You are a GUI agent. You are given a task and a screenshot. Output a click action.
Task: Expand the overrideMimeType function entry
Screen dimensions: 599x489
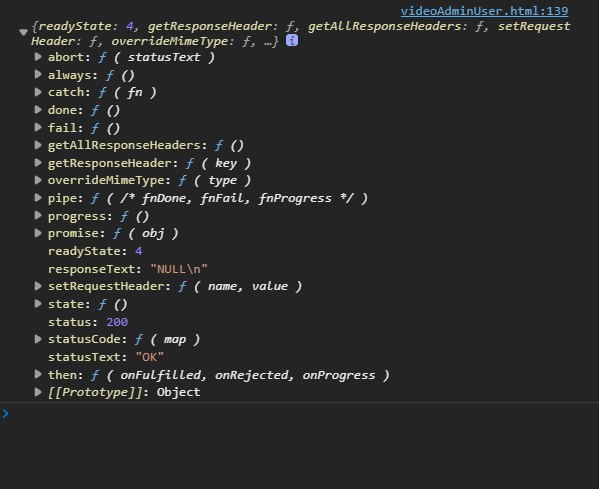38,180
